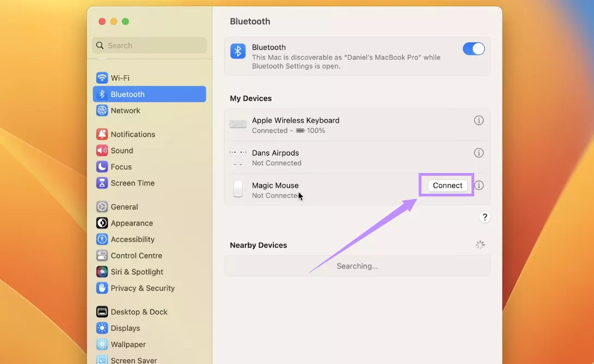Select Network in the sidebar
The height and width of the screenshot is (364, 594).
(125, 110)
